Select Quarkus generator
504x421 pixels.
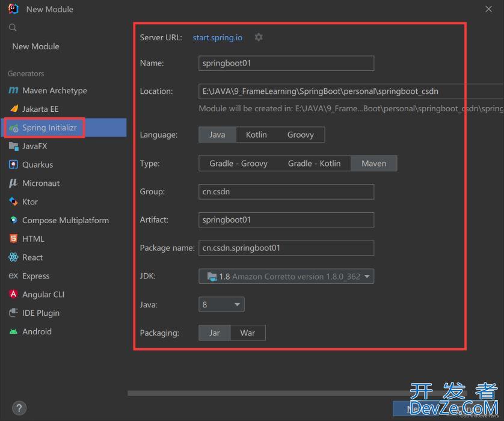64,165
